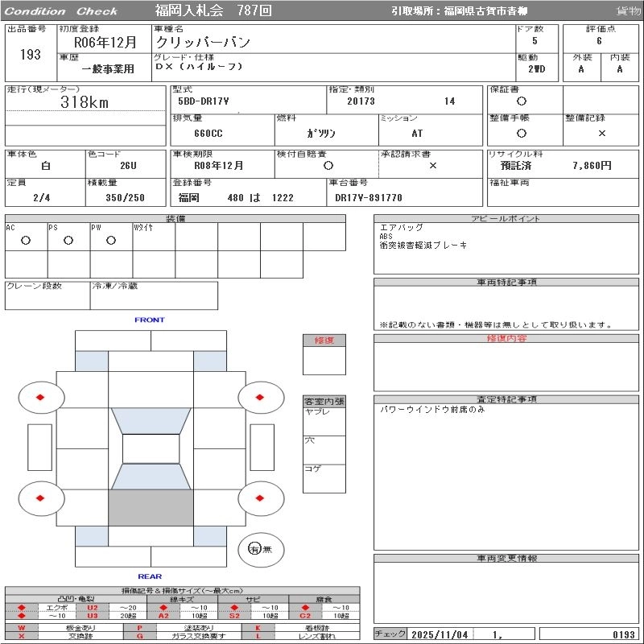
Task: Click the 客室内張 box header
Action: [x=324, y=401]
